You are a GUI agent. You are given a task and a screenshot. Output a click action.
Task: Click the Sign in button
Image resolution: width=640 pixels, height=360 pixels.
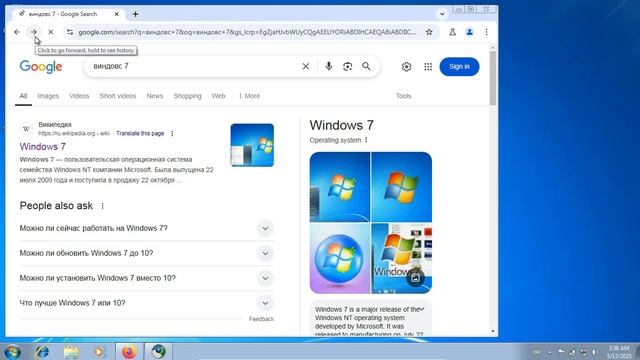point(459,67)
